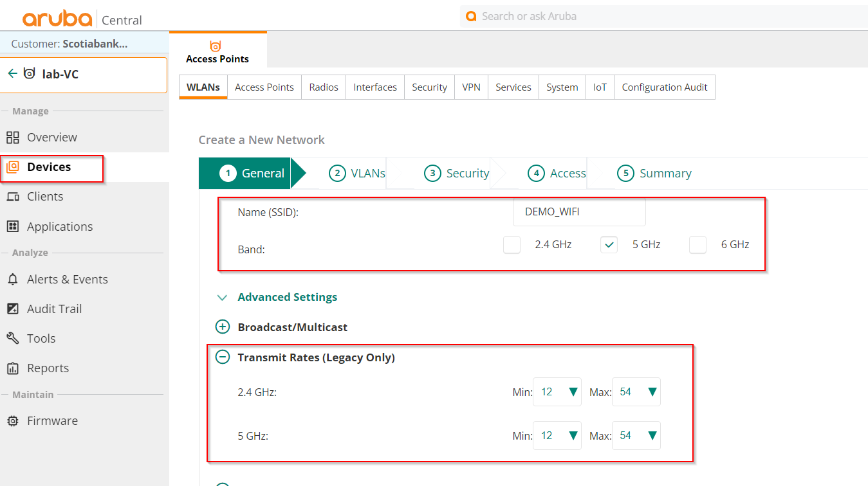Open the System tab

(x=562, y=87)
